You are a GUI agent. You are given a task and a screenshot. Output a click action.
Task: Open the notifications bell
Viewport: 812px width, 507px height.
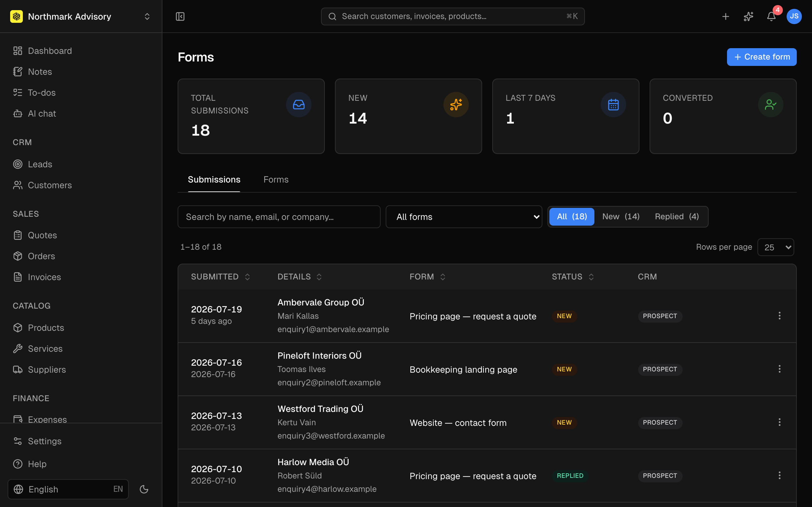[x=771, y=16]
